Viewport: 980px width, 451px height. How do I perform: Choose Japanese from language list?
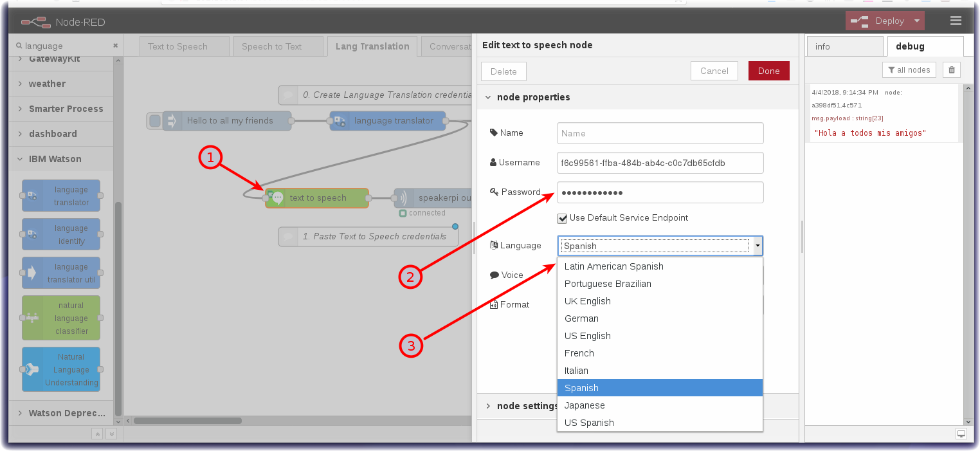pyautogui.click(x=660, y=405)
